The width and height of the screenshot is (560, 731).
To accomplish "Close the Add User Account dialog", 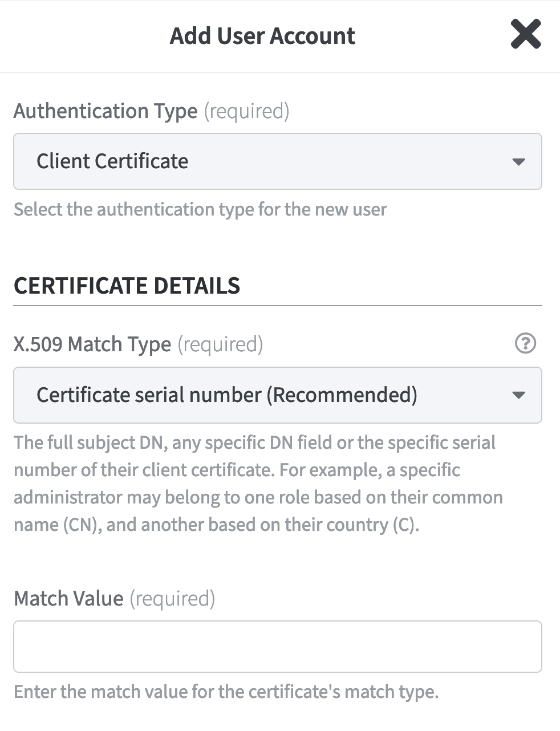I will [525, 35].
